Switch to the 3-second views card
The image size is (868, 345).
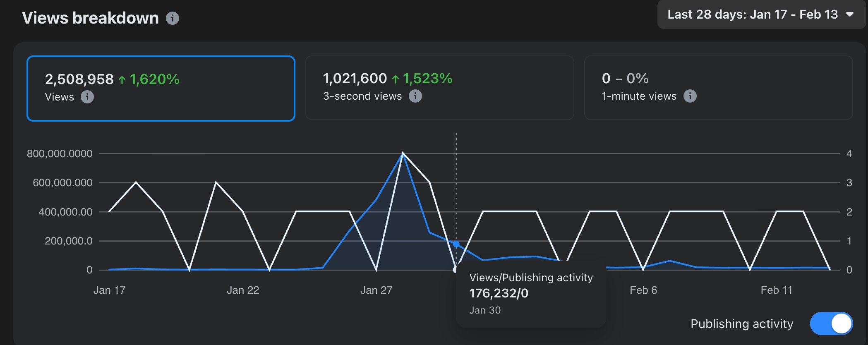[x=439, y=88]
